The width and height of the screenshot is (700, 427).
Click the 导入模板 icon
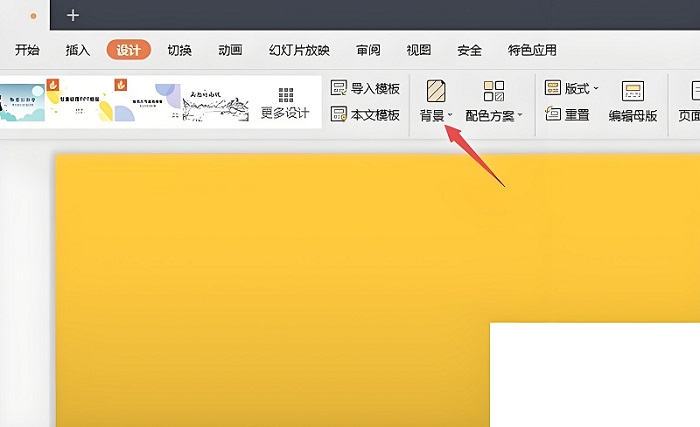click(x=339, y=88)
